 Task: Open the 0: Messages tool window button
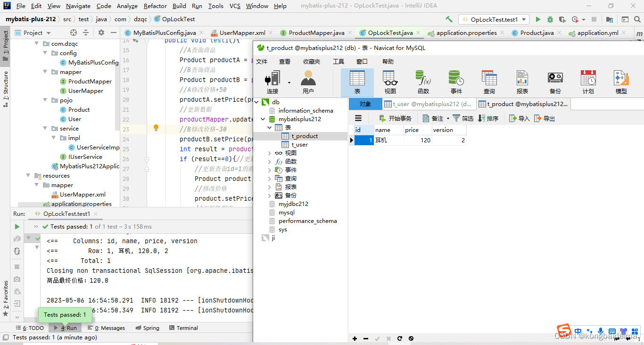coord(107,328)
